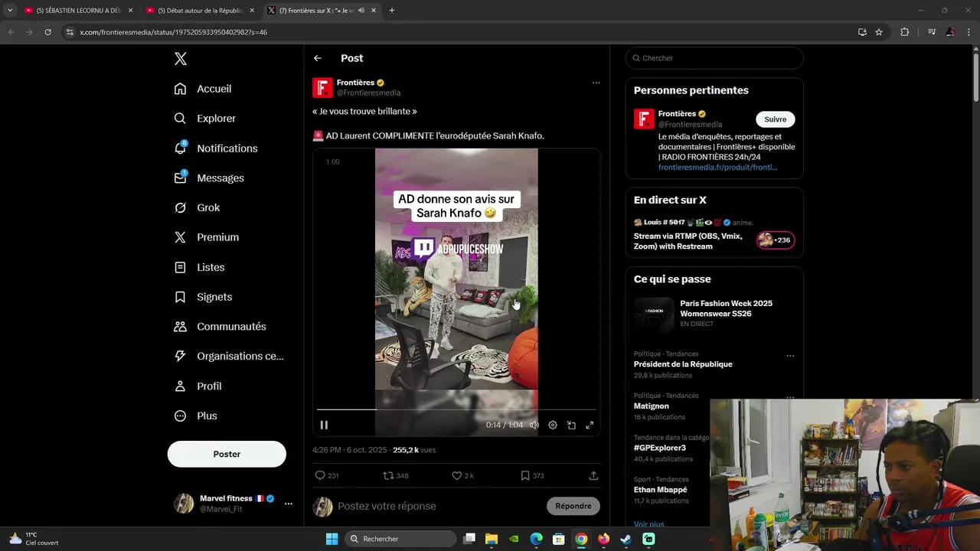Open the Signets bookmarks page
Viewport: 980px width, 551px height.
click(203, 297)
